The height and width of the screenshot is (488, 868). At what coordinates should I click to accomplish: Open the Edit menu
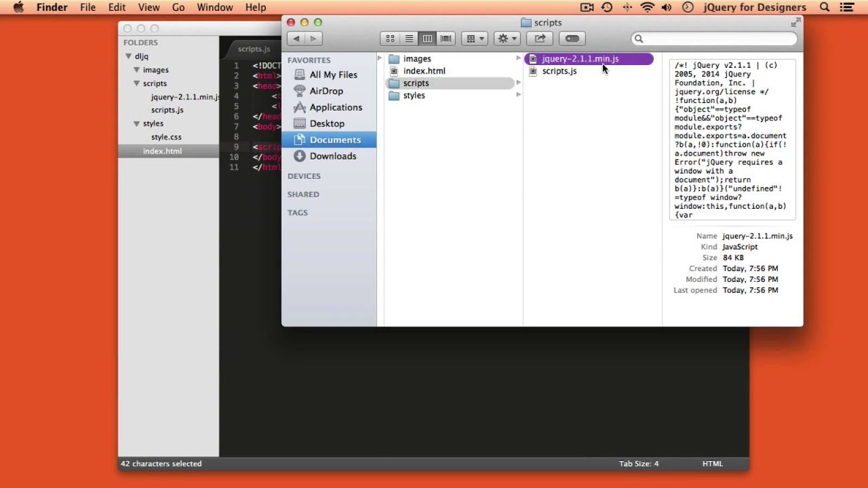[117, 7]
